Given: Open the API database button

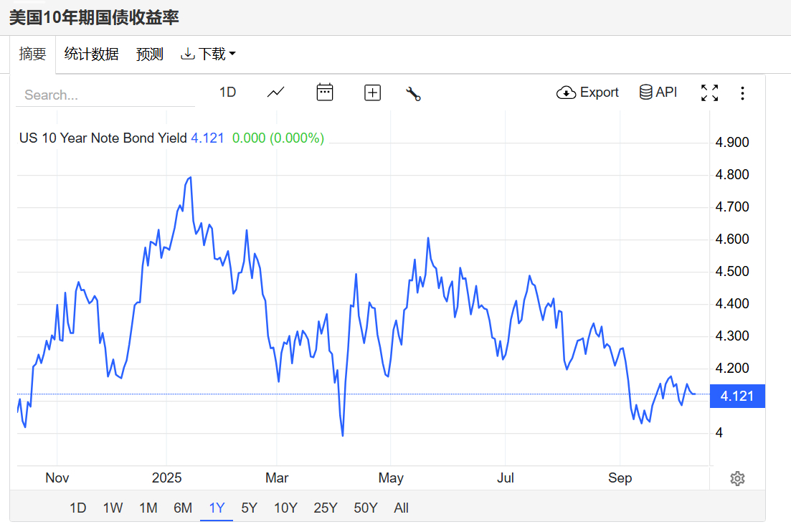Looking at the screenshot, I should (658, 92).
